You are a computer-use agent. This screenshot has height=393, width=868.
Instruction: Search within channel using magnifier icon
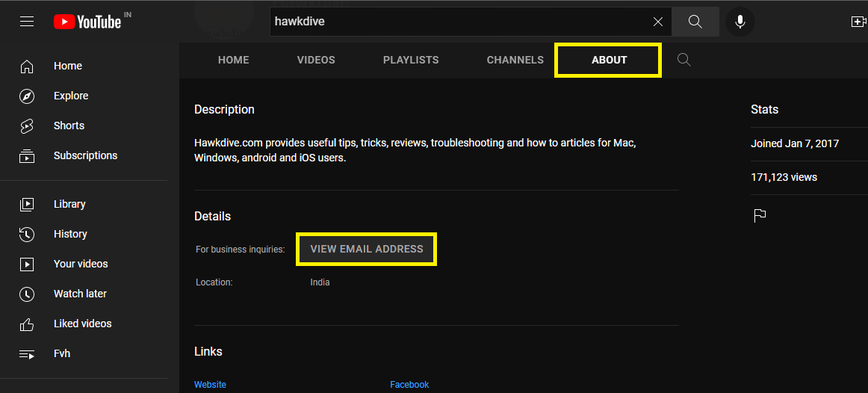pos(683,60)
